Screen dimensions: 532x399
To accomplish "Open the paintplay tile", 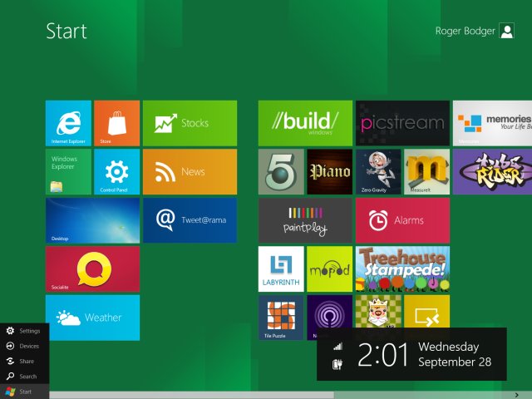I will 305,220.
